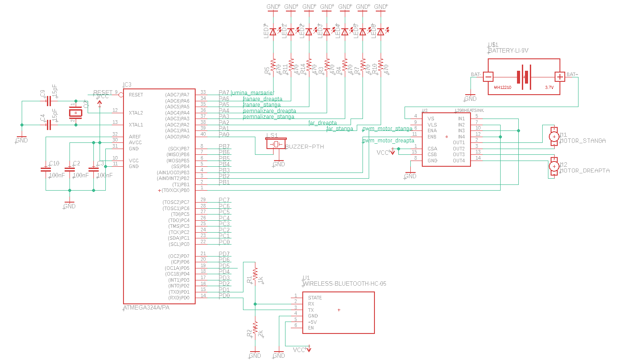Click the VCC arrow near the RESET pin
This screenshot has height=364, width=621.
coord(100,103)
